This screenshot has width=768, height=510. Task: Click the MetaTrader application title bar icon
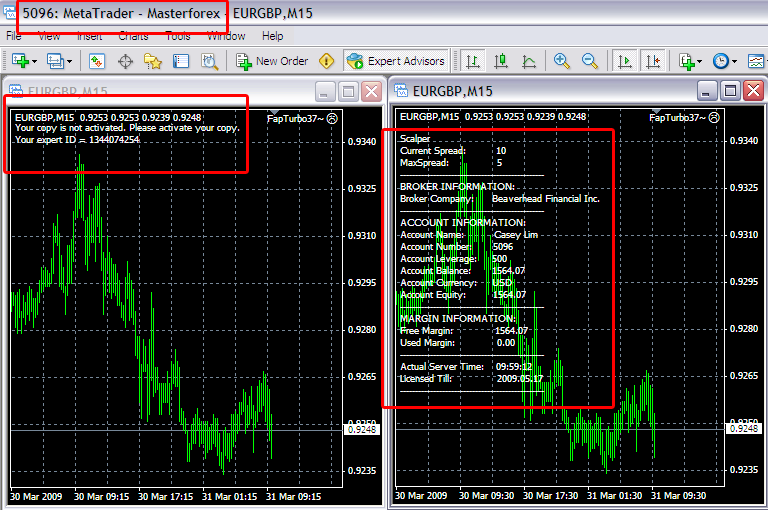coord(10,13)
